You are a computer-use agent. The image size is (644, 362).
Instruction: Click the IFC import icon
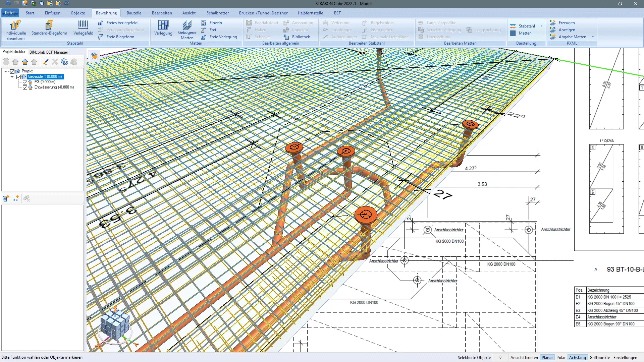(x=15, y=199)
